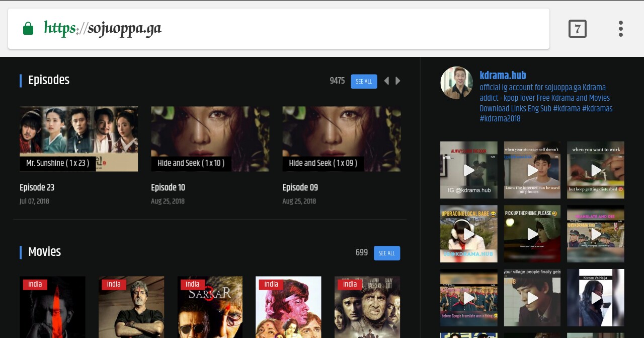Open Mr. Sunshine ( 1 x 23 ) thumbnail

click(78, 139)
